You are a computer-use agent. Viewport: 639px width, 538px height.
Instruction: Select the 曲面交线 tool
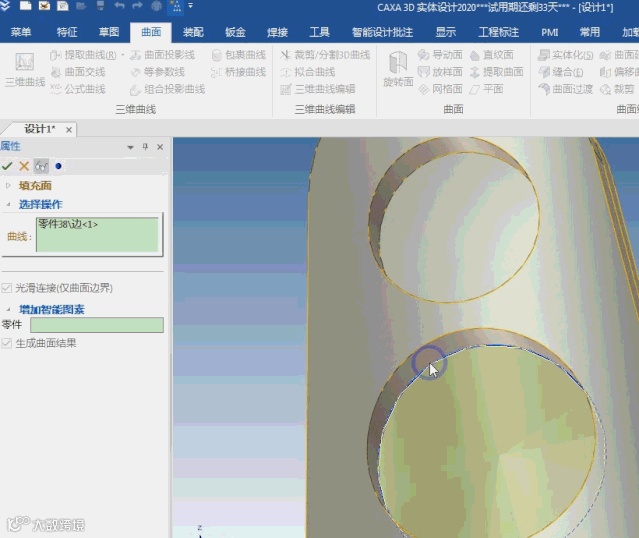(x=78, y=72)
